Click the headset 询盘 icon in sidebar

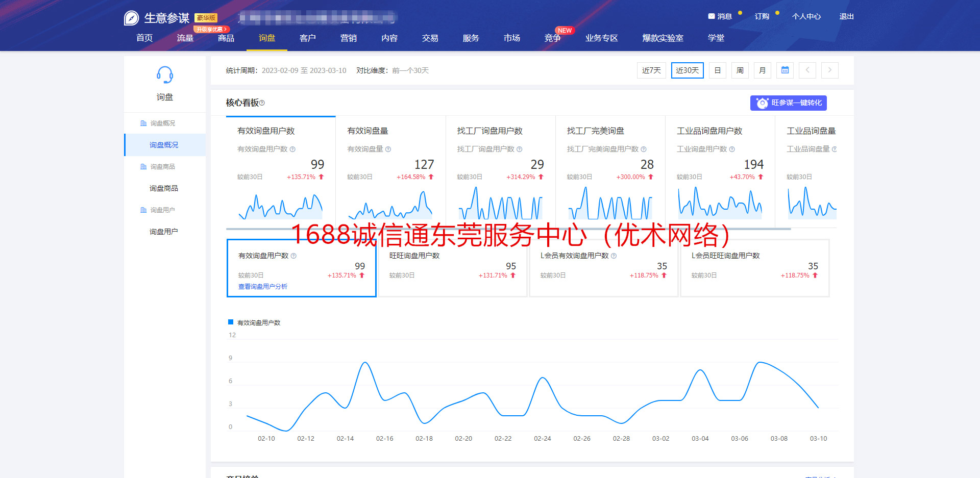point(164,76)
